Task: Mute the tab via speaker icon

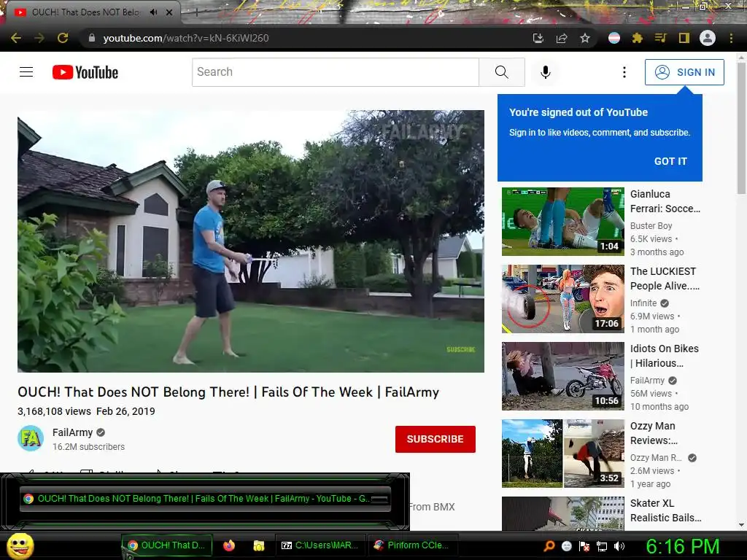Action: (153, 12)
